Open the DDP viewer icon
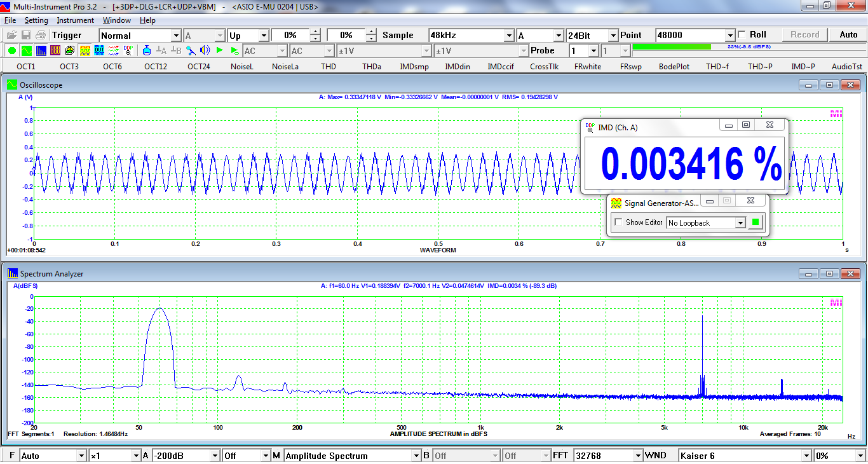Image resolution: width=868 pixels, height=464 pixels. (x=128, y=50)
